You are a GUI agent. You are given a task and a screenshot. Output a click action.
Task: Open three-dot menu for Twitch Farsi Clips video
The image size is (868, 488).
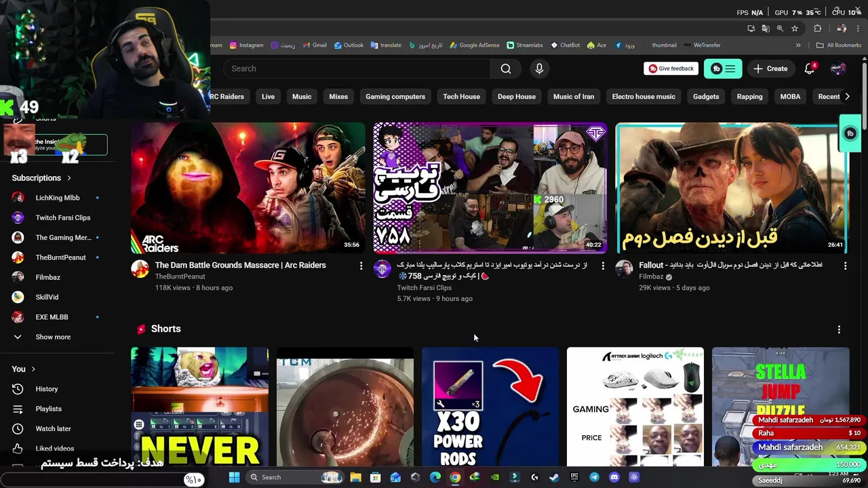(x=603, y=266)
